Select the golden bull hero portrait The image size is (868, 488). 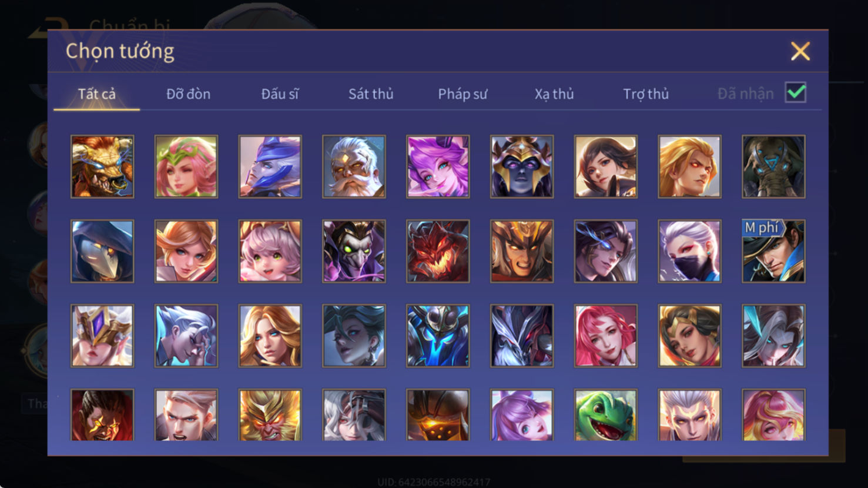click(x=102, y=167)
